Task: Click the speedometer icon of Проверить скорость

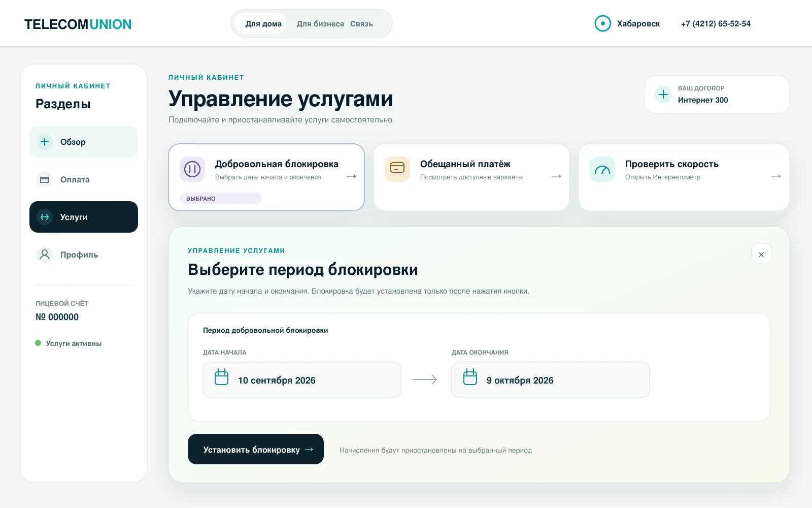Action: point(602,169)
